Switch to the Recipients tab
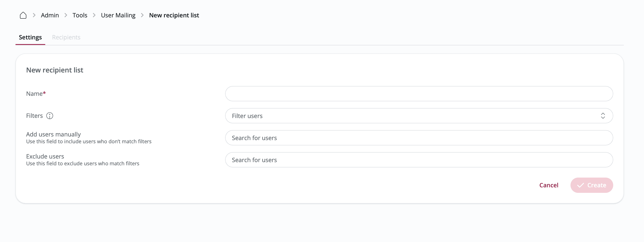Screen dimensions: 644x242 click(66, 38)
